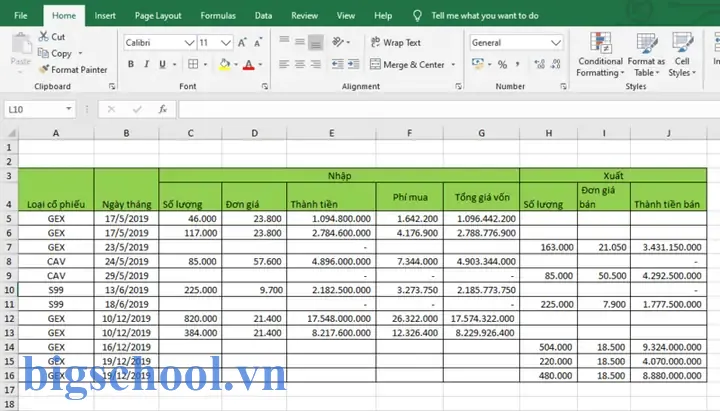Expand the Copy dropdown arrow

(80, 53)
